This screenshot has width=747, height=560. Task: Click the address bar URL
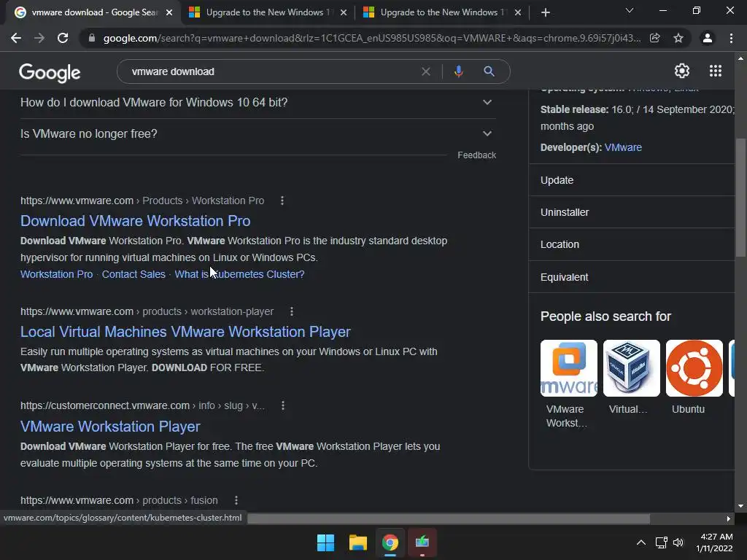tap(371, 38)
